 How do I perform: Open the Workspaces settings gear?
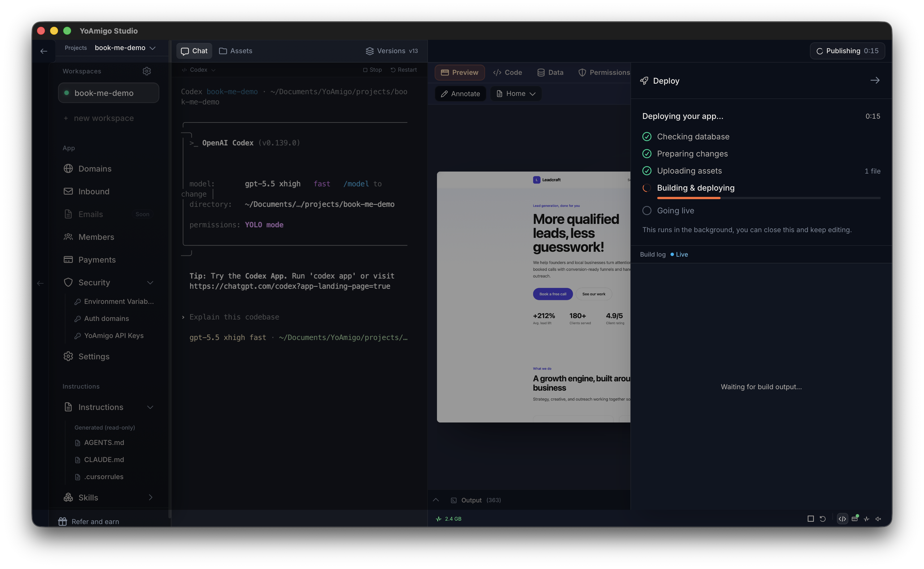pos(147,71)
